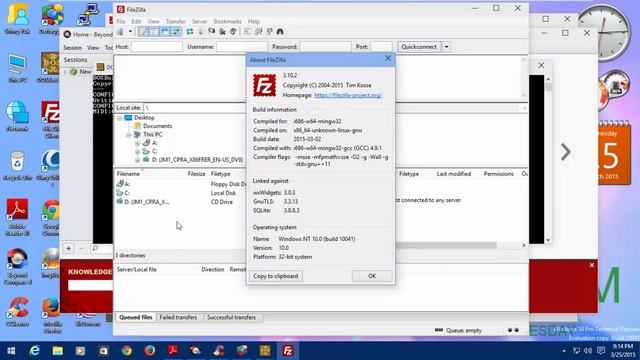This screenshot has width=640, height=360.
Task: Open File Explorer from the taskbar
Action: click(58, 351)
